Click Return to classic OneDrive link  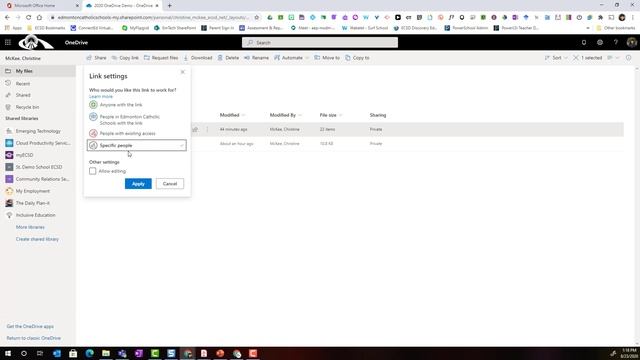(x=33, y=338)
